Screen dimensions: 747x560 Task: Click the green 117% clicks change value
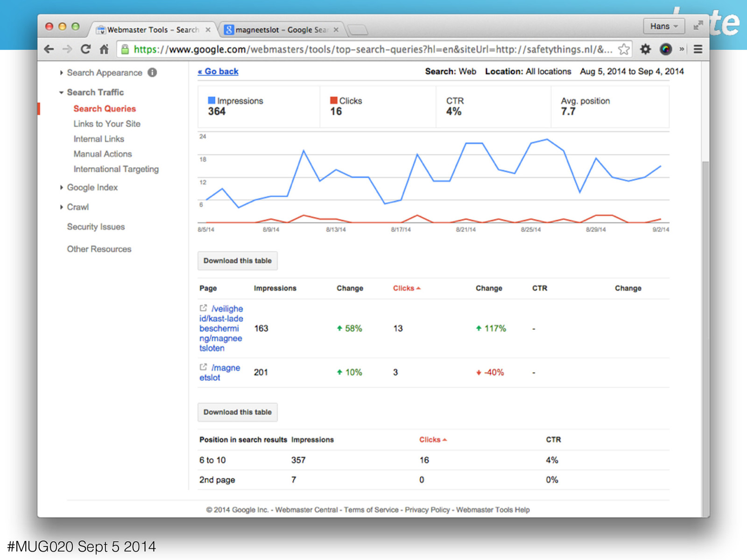(x=491, y=329)
